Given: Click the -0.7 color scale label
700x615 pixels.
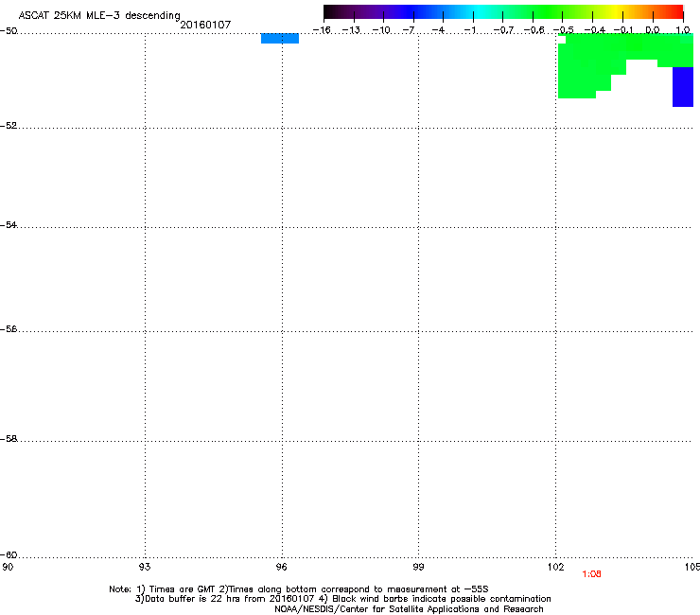Looking at the screenshot, I should [x=503, y=30].
